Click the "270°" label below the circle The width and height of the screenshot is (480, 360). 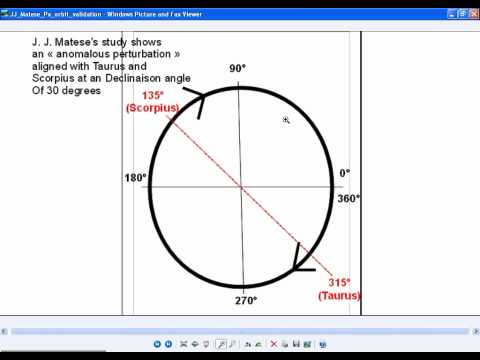coord(246,300)
